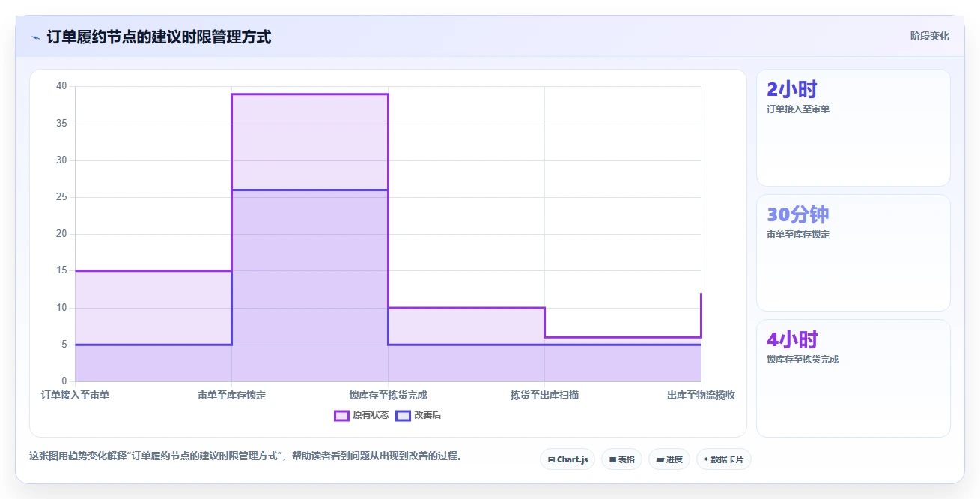Toggle the 原有状态 legend series
Screen dimensions: 980x499
click(361, 415)
